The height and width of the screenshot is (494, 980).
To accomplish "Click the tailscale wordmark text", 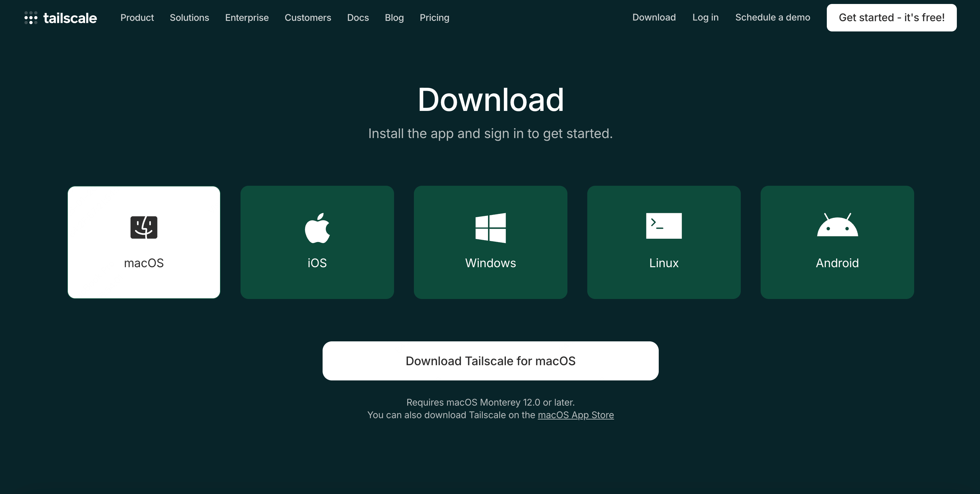I will point(70,18).
